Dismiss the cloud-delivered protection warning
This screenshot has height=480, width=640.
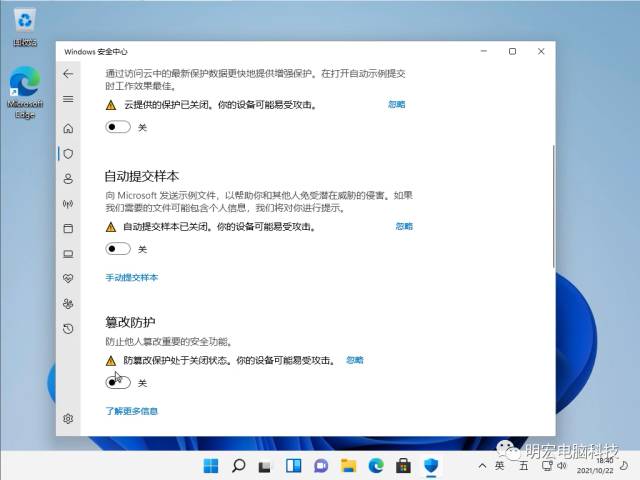tap(396, 104)
